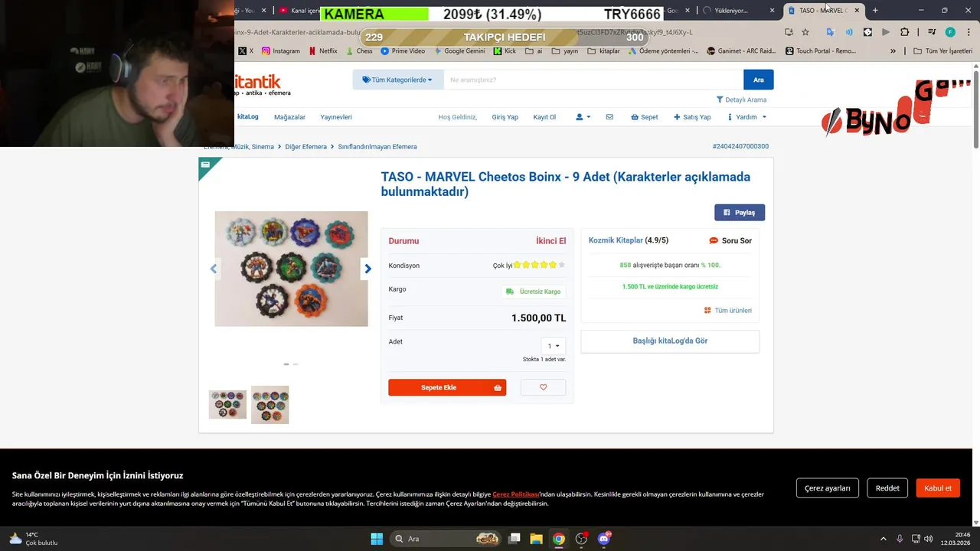The image size is (980, 551).
Task: Open Netflix bookmark
Action: point(322,51)
